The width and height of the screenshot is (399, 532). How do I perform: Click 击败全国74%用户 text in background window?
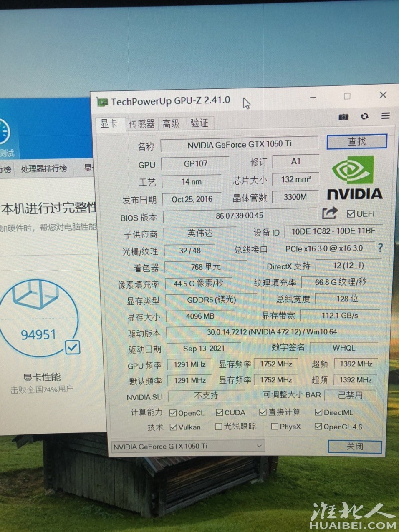click(x=42, y=389)
